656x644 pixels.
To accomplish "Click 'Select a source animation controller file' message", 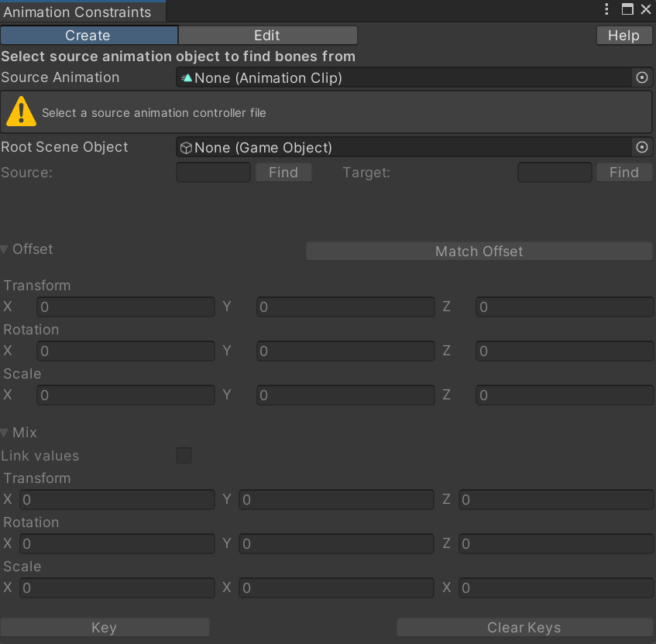I will click(x=154, y=113).
